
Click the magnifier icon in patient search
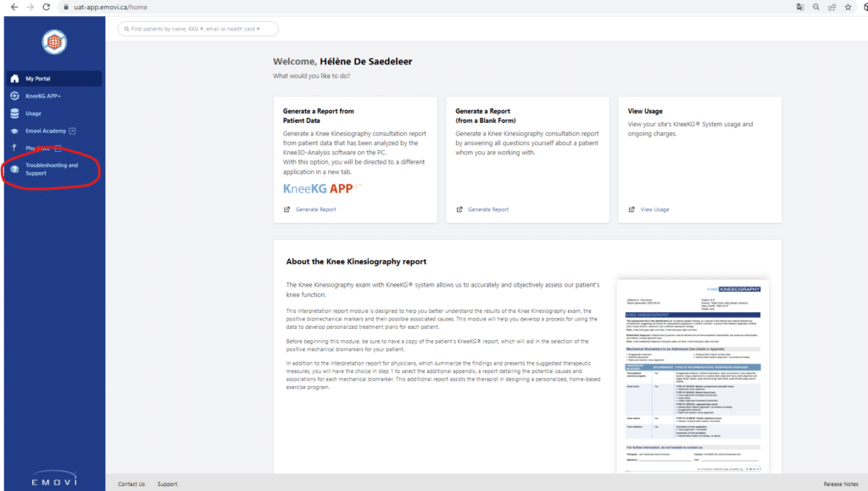point(127,29)
